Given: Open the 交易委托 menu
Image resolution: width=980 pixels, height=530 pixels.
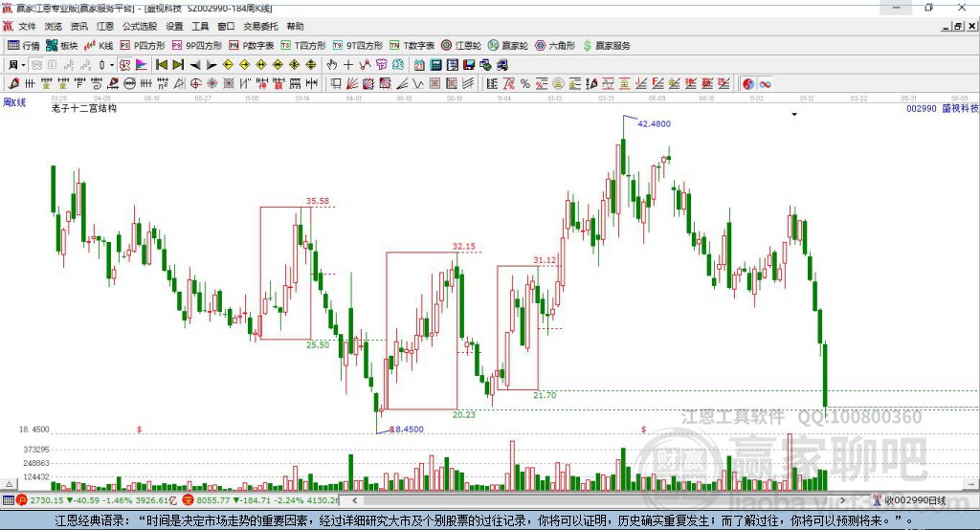Looking at the screenshot, I should 260,26.
